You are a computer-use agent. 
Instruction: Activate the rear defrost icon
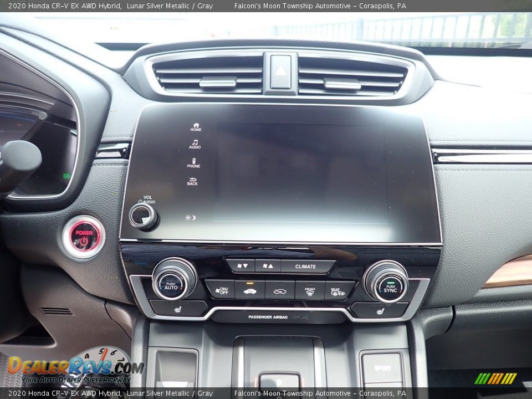click(x=336, y=291)
